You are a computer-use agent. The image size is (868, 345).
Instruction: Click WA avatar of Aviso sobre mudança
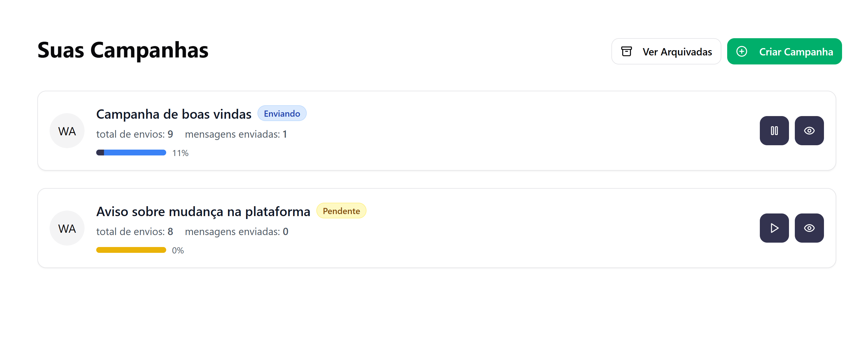pyautogui.click(x=67, y=228)
